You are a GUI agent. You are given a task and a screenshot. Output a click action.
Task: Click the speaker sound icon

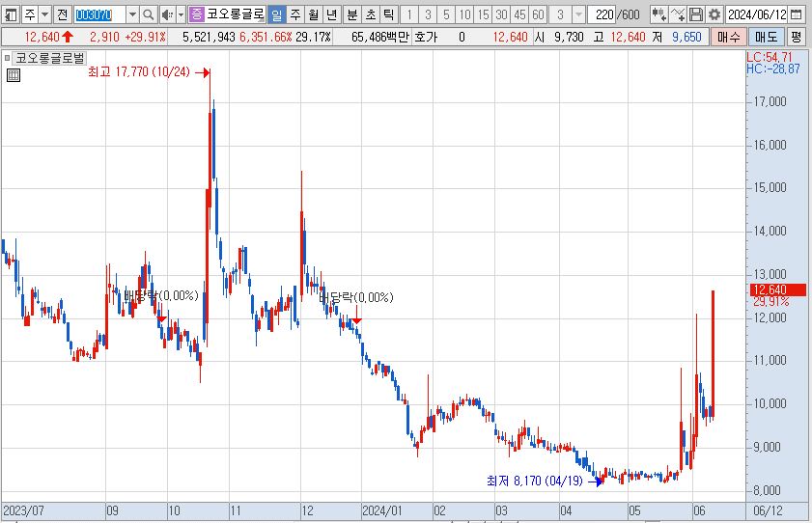point(167,14)
